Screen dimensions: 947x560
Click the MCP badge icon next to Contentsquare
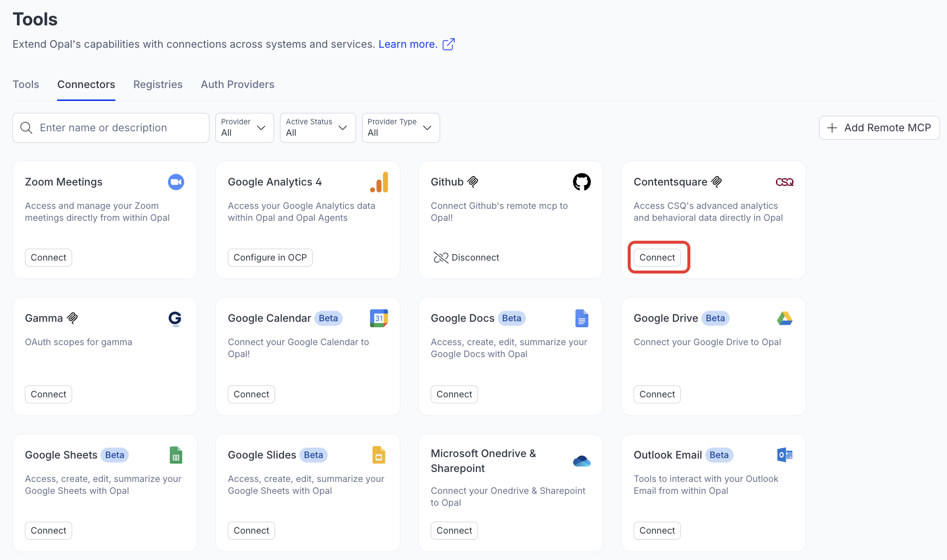[x=717, y=182]
